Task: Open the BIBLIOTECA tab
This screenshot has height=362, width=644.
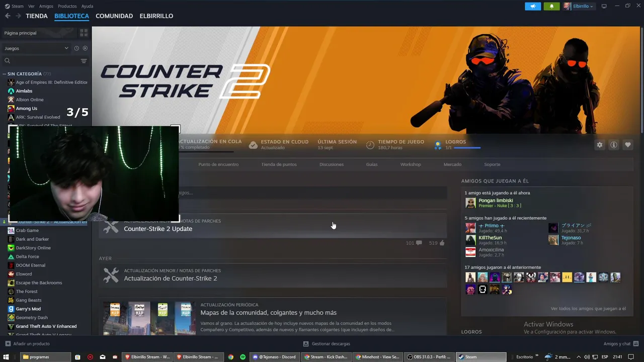Action: point(71,16)
